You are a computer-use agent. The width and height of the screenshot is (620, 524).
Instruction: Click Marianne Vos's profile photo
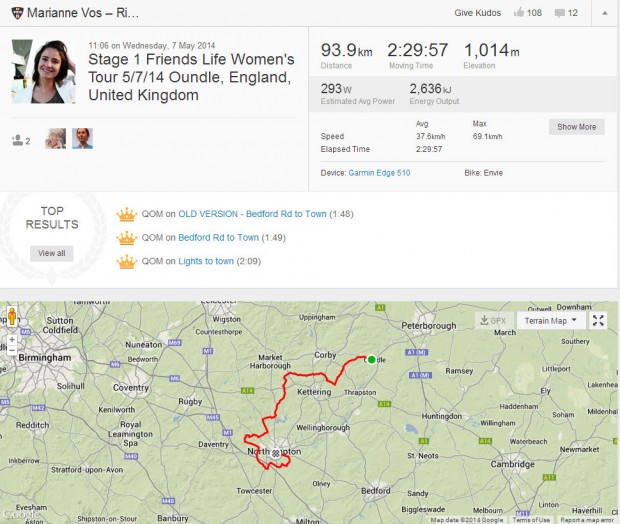click(x=43, y=71)
